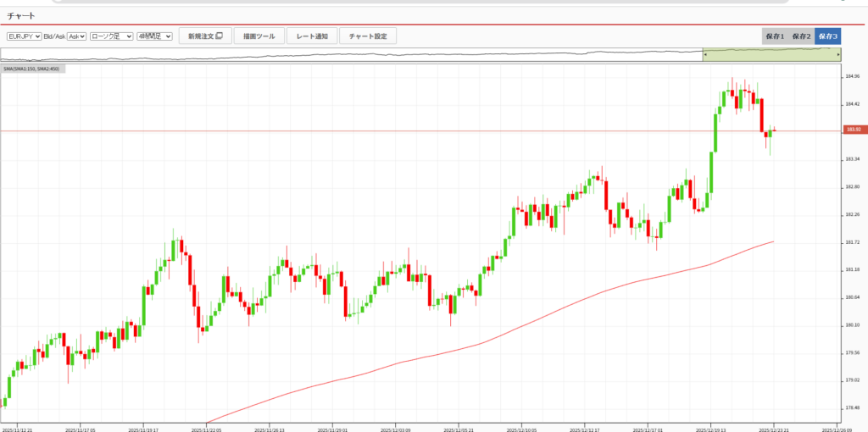Change the 4時間足 timeframe dropdown
This screenshot has width=868, height=432.
pyautogui.click(x=154, y=36)
